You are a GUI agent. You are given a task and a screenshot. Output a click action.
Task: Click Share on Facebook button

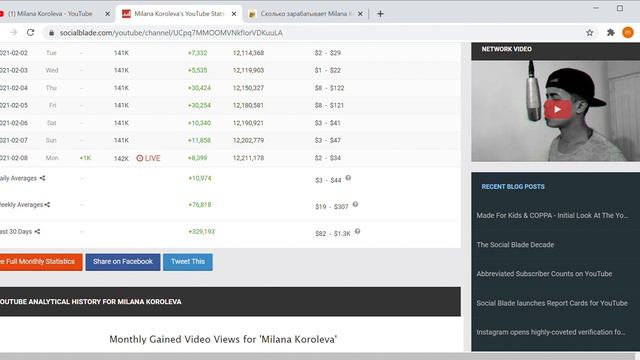pyautogui.click(x=123, y=262)
